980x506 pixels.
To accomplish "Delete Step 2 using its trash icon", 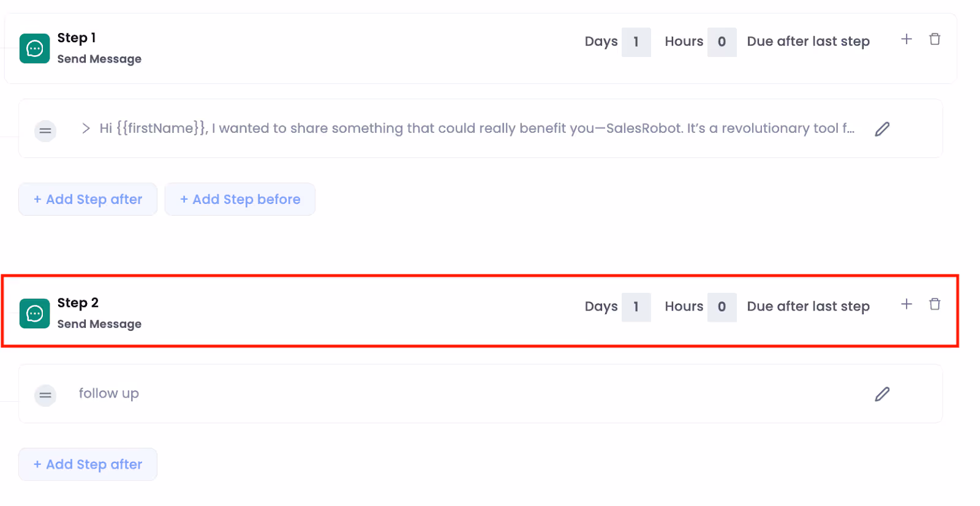I will (935, 303).
